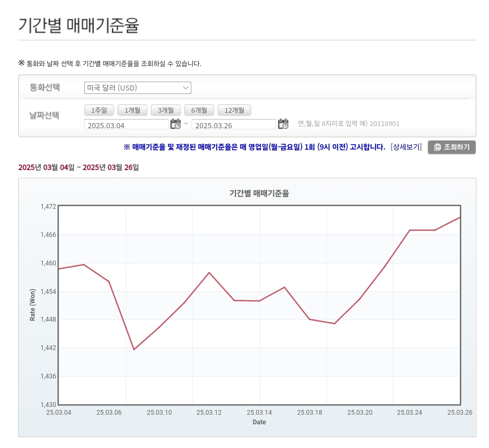Click the 1,448 y-axis label
This screenshot has width=489, height=448.
48,319
